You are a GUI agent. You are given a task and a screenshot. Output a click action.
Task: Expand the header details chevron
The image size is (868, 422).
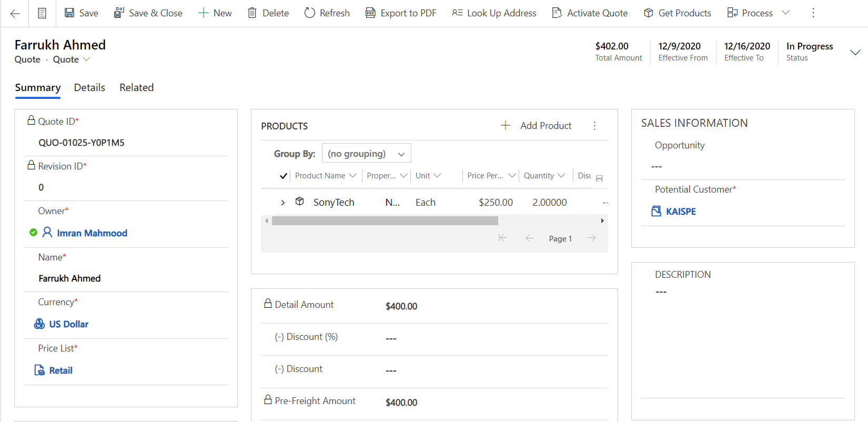pyautogui.click(x=855, y=52)
